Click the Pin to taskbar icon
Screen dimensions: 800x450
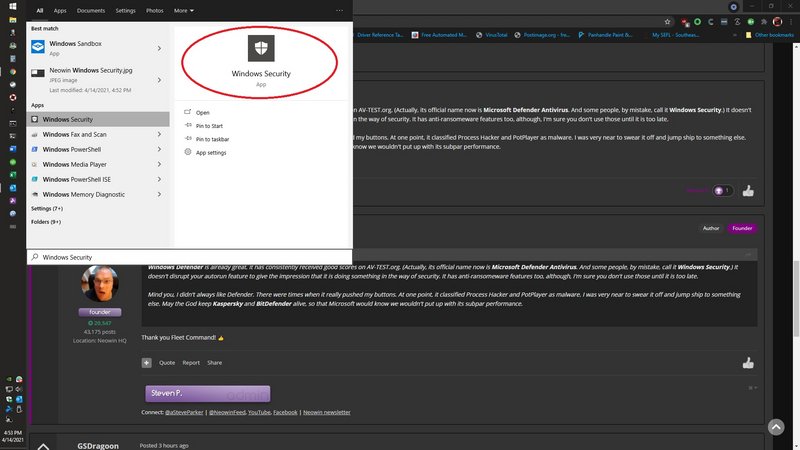pyautogui.click(x=188, y=138)
